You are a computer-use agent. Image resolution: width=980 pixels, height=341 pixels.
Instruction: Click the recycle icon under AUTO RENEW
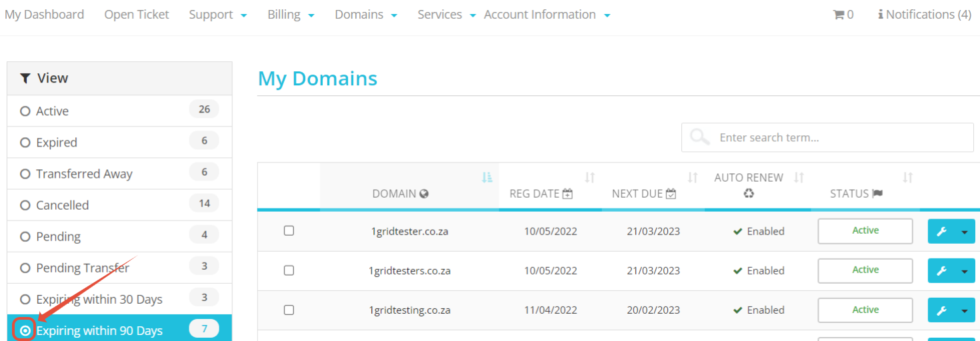[x=749, y=193]
